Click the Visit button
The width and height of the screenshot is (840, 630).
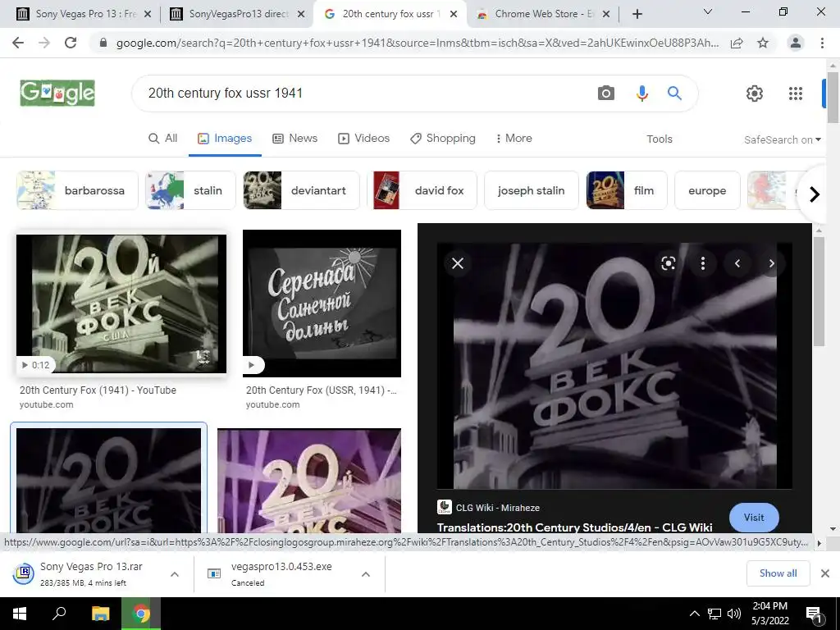click(x=754, y=518)
